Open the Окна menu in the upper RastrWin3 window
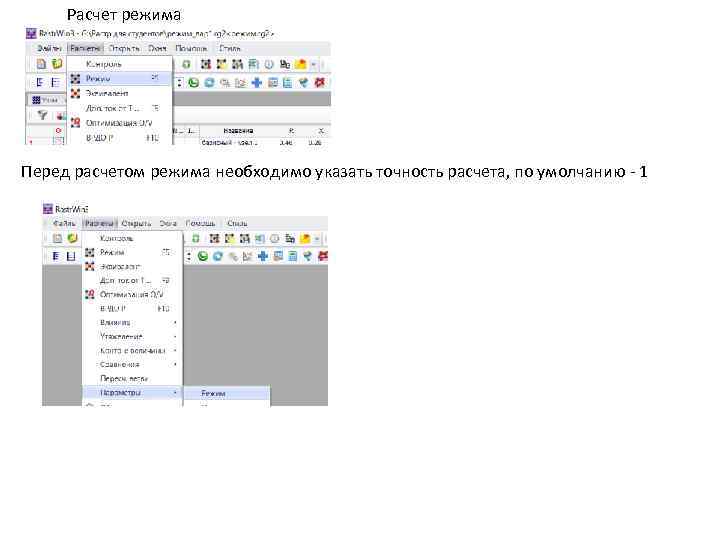The height and width of the screenshot is (540, 720). click(157, 48)
